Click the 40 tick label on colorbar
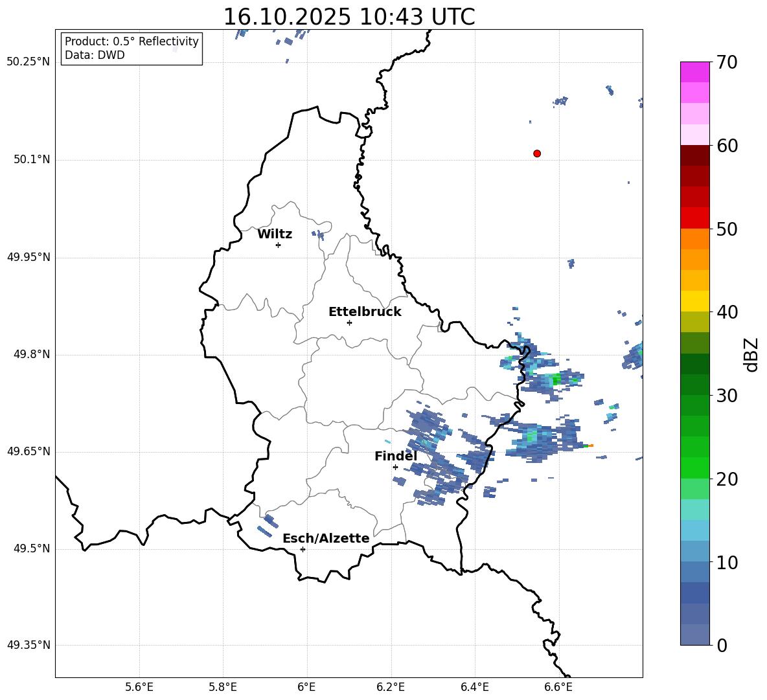This screenshot has height=700, width=767. (x=727, y=312)
